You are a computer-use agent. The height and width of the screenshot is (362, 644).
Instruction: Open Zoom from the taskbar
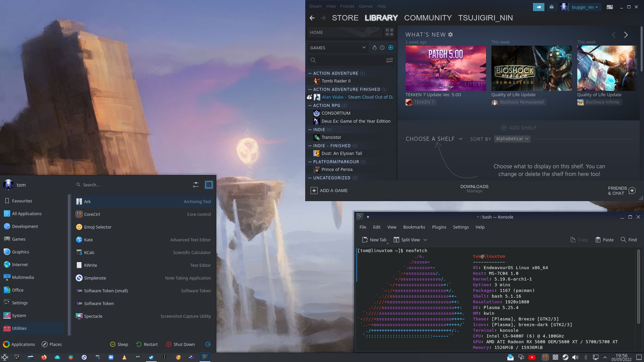(111, 357)
